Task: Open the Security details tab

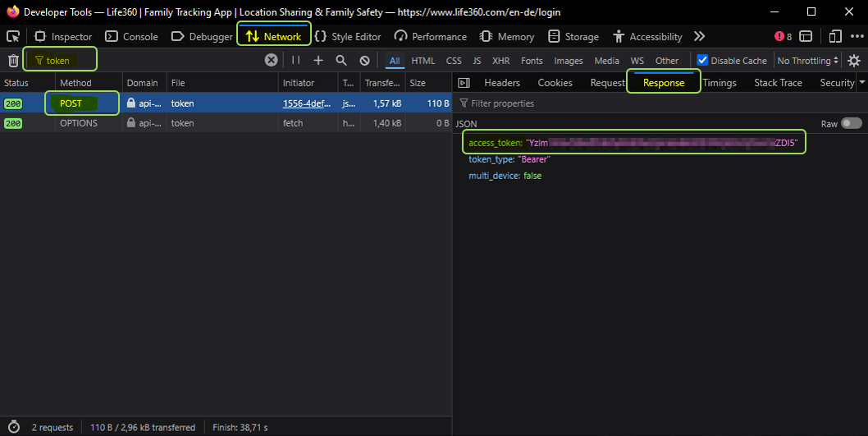Action: point(837,83)
